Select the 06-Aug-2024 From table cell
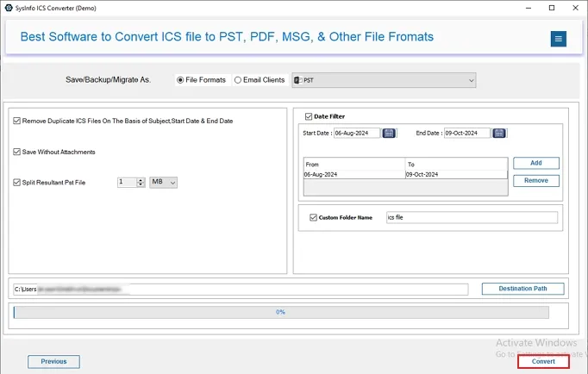Screen dimensions: 588x374 point(354,175)
